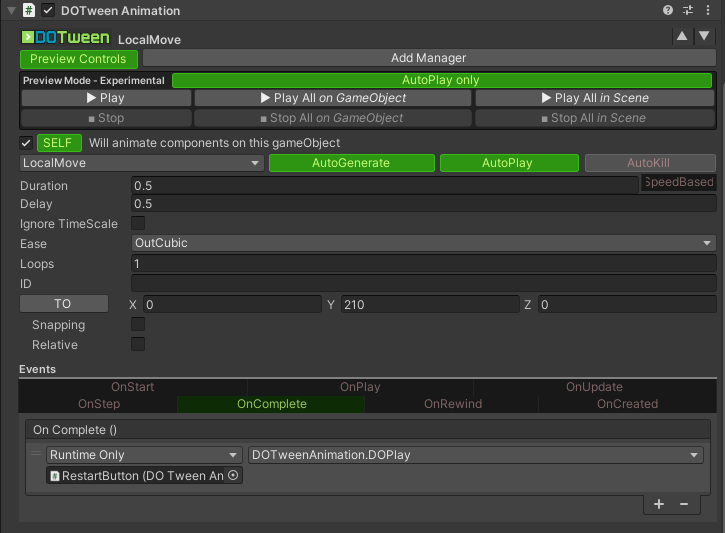Image resolution: width=725 pixels, height=533 pixels.
Task: Select the OnStart event tab
Action: (x=133, y=387)
